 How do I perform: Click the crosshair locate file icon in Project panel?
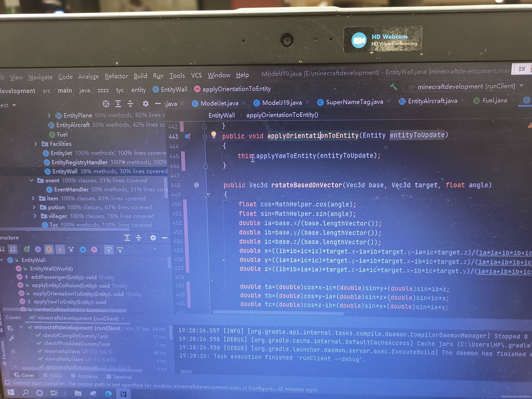[x=106, y=104]
